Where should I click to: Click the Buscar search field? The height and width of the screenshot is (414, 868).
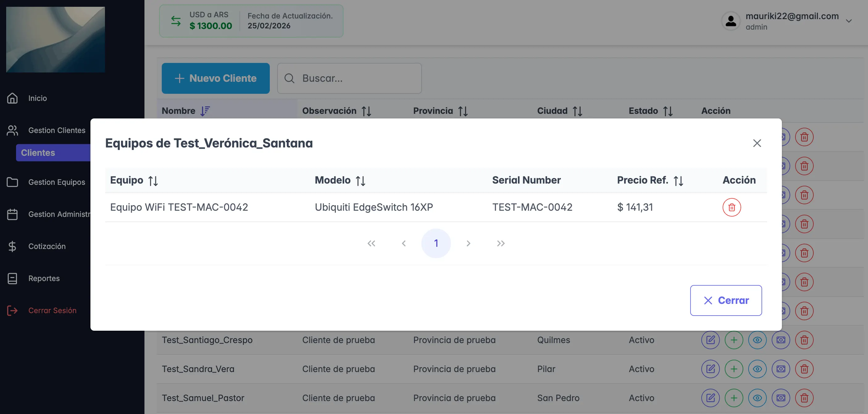349,78
